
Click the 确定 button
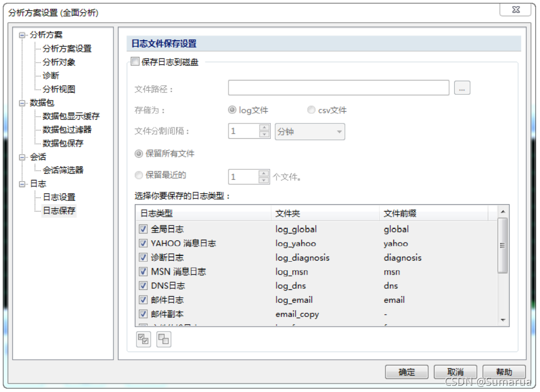coord(407,372)
